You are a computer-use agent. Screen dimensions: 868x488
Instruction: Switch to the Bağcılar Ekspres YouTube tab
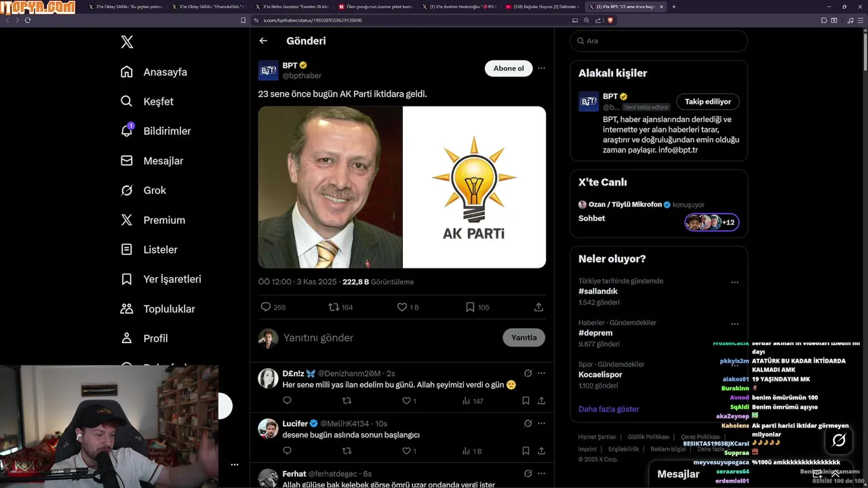[x=543, y=7]
